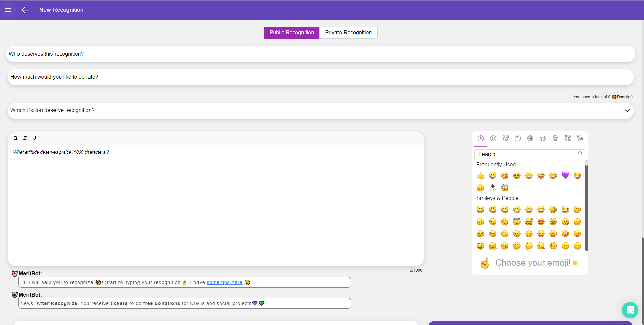This screenshot has height=325, width=644.
Task: Go back using the header arrow
Action: click(25, 10)
